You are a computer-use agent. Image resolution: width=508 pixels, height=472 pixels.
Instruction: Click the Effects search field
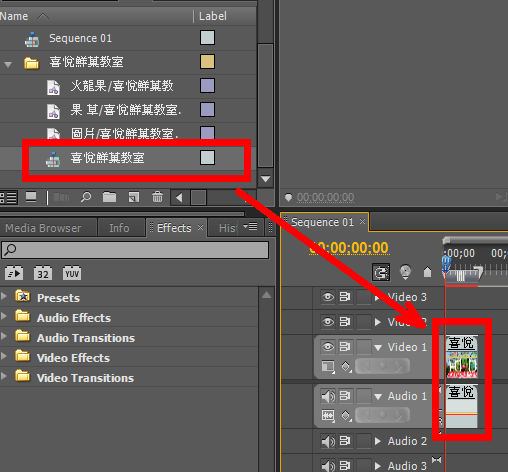point(135,250)
